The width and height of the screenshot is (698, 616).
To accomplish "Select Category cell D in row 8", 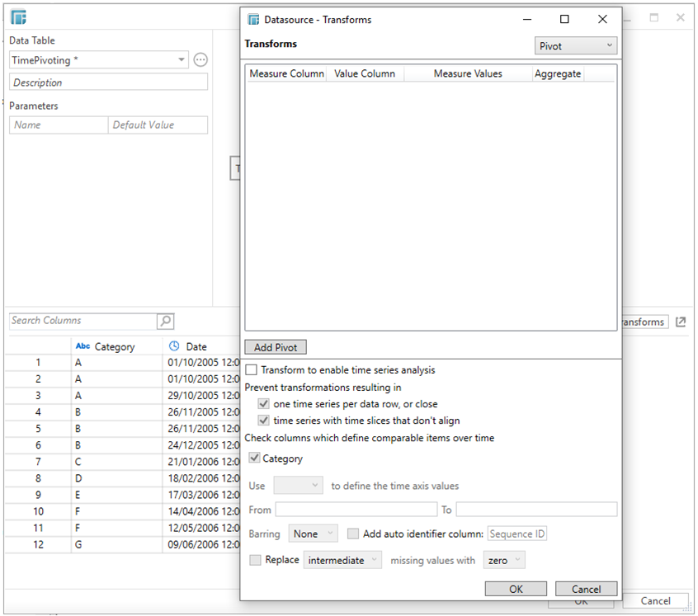I will tap(116, 478).
